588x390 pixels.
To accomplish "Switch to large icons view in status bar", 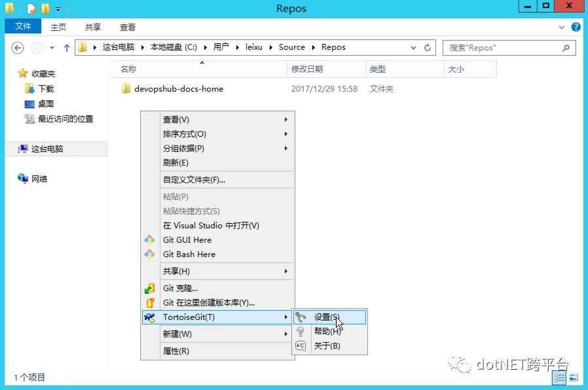I will click(x=574, y=378).
